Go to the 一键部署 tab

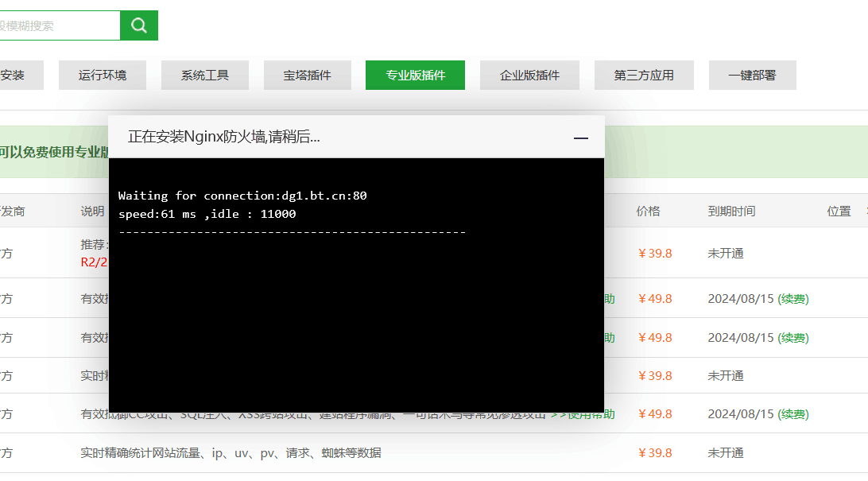tap(752, 76)
